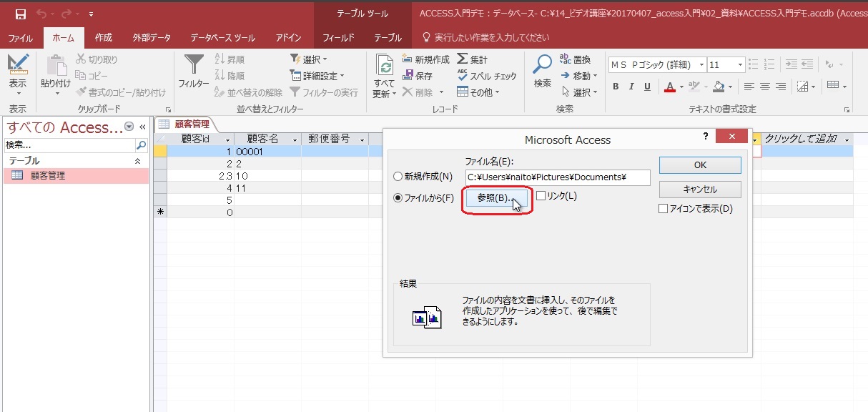Open 顧客管理 table in navigation pane
Image resolution: width=868 pixels, height=412 pixels.
pos(76,175)
